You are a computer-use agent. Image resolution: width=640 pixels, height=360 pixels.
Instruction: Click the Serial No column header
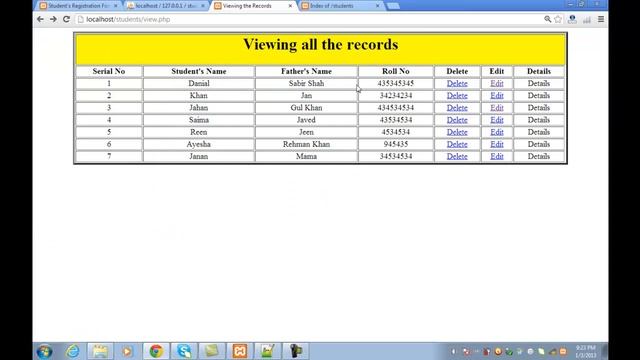[x=109, y=71]
